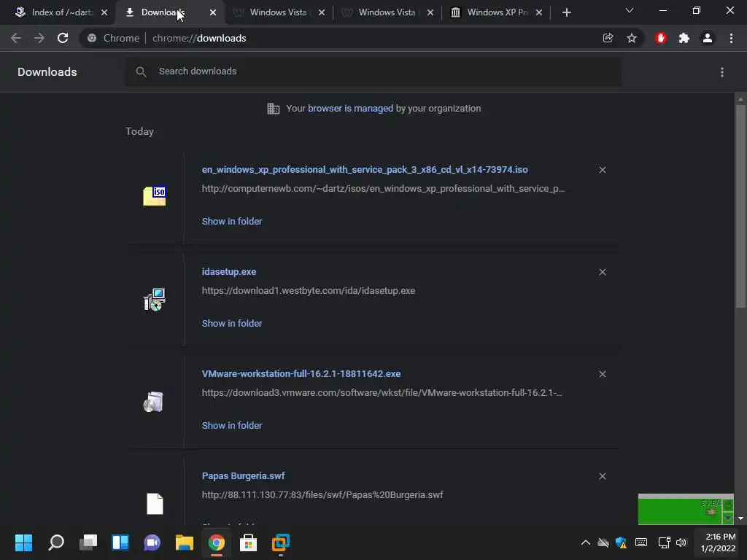Screen dimensions: 747x560
Task: Share this page icon in address bar
Action: click(x=608, y=38)
